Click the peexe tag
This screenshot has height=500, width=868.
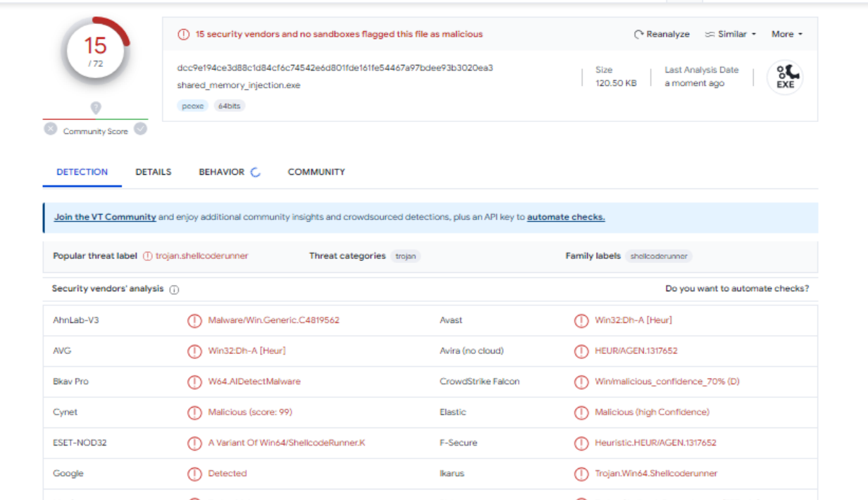tap(192, 106)
